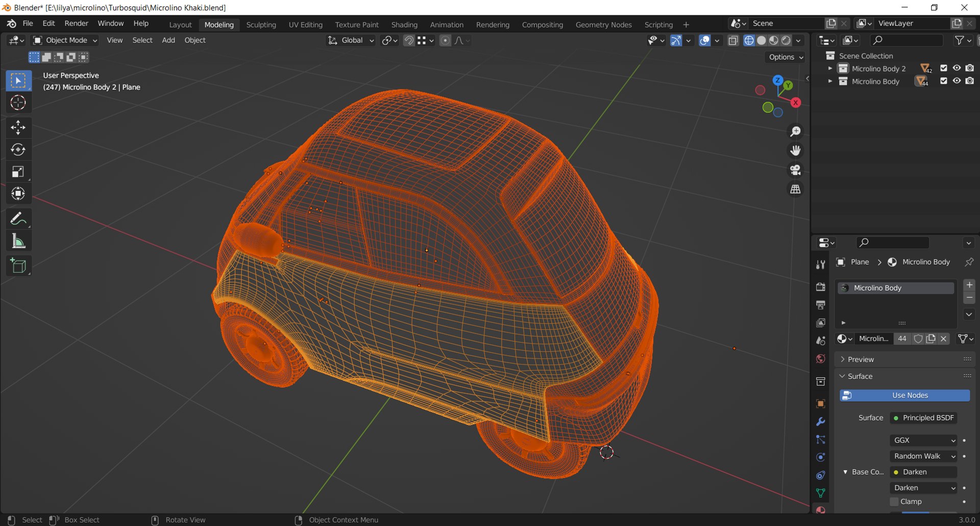Select the Measure ruler tool
The height and width of the screenshot is (526, 980).
click(18, 241)
